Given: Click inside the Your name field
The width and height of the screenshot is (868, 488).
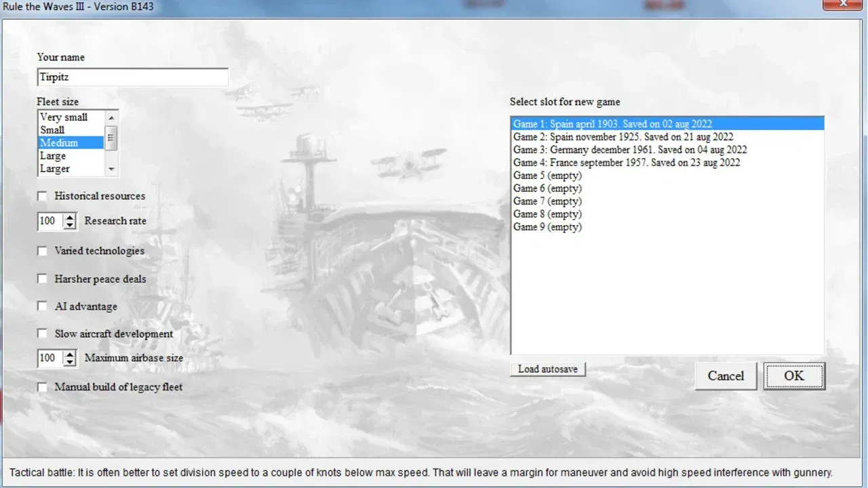Looking at the screenshot, I should [x=132, y=77].
